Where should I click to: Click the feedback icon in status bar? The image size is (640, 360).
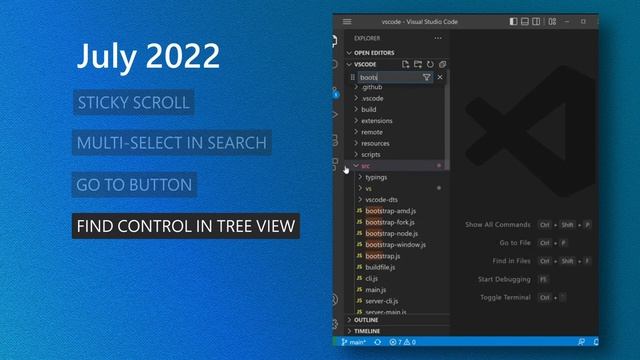coord(582,342)
